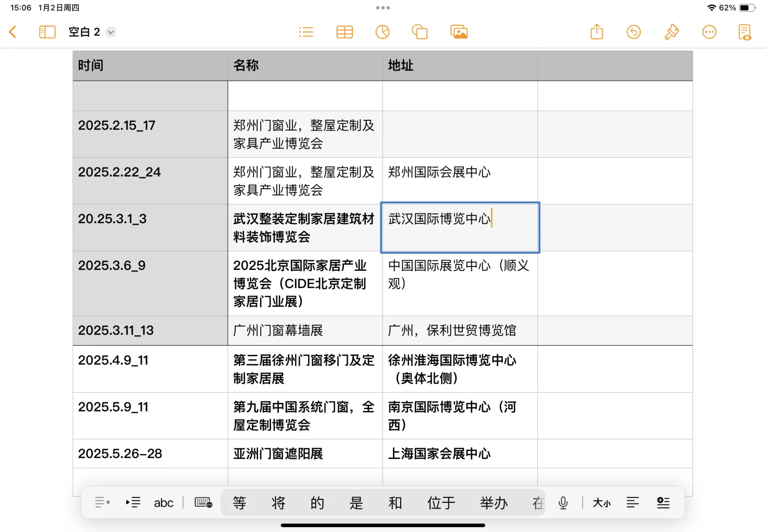Select the 时间 header cell
766x532 pixels.
point(150,66)
